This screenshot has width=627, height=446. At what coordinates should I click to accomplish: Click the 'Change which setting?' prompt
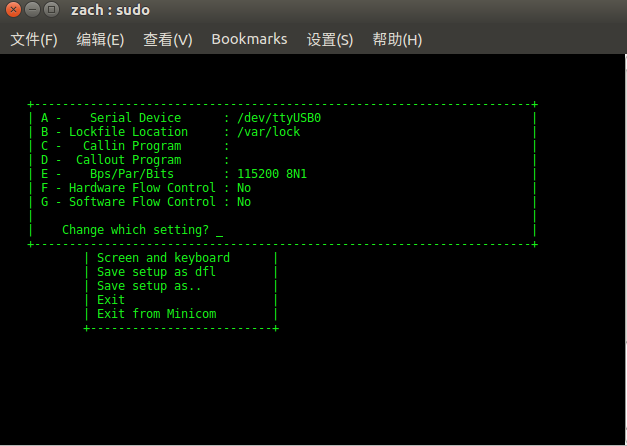(x=135, y=230)
